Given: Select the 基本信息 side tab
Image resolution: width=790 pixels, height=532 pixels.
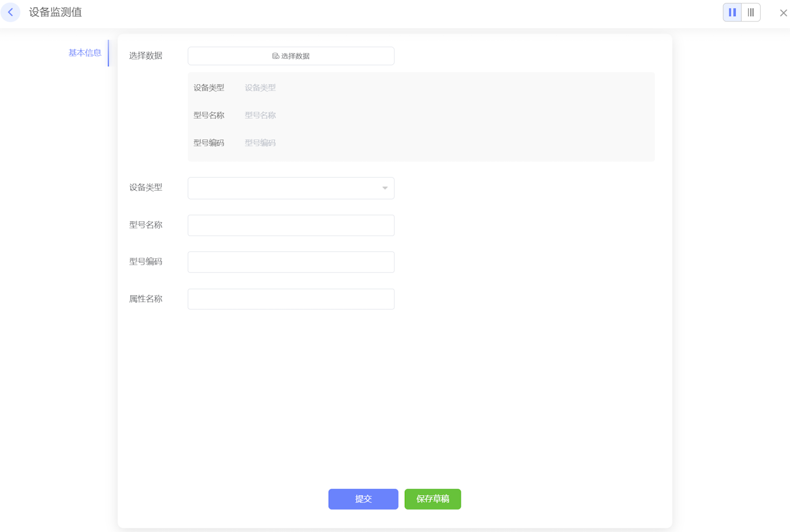Looking at the screenshot, I should [x=85, y=53].
